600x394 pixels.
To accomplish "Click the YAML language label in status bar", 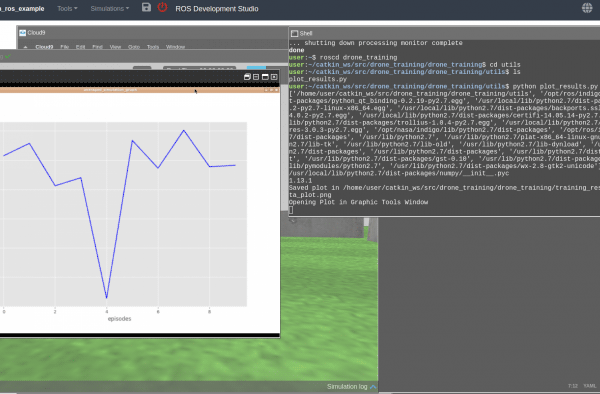I will (589, 386).
